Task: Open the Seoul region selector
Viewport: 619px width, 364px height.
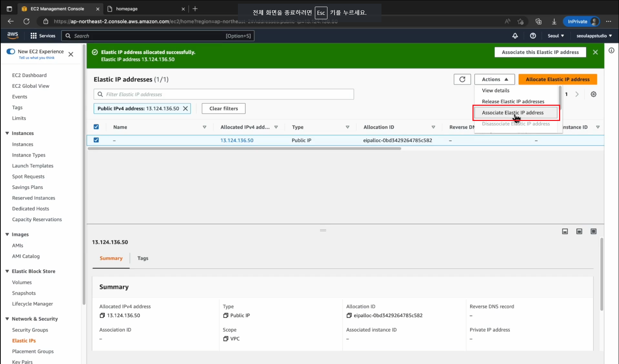Action: [556, 36]
